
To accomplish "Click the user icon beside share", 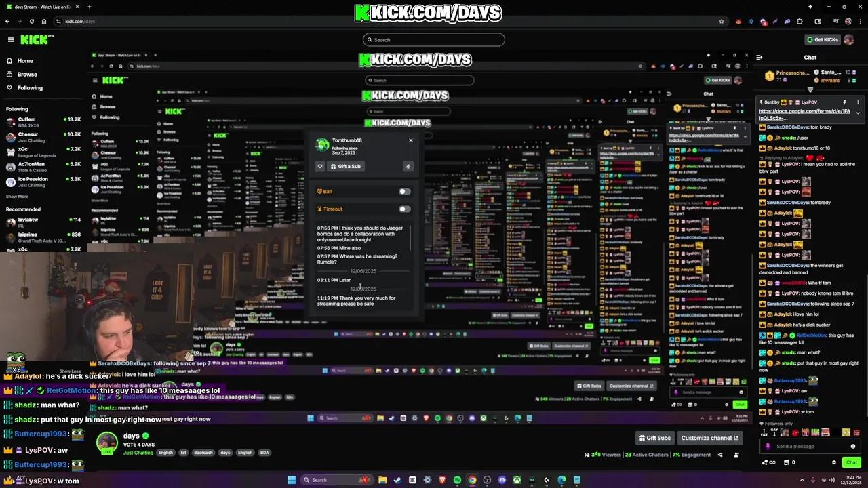I will (x=736, y=455).
